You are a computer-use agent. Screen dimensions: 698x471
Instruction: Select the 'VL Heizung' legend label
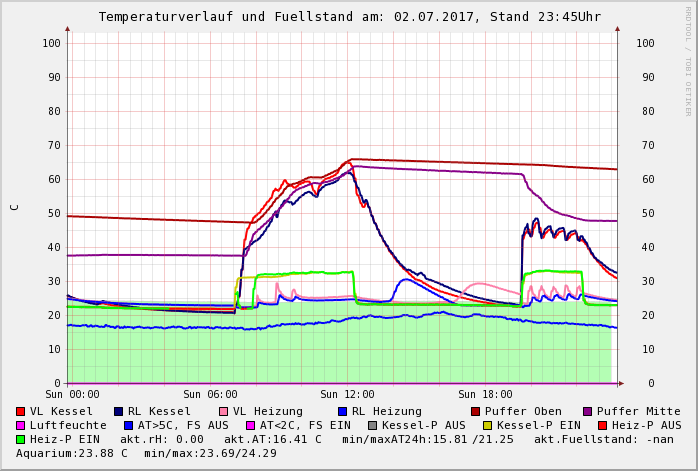pyautogui.click(x=268, y=412)
